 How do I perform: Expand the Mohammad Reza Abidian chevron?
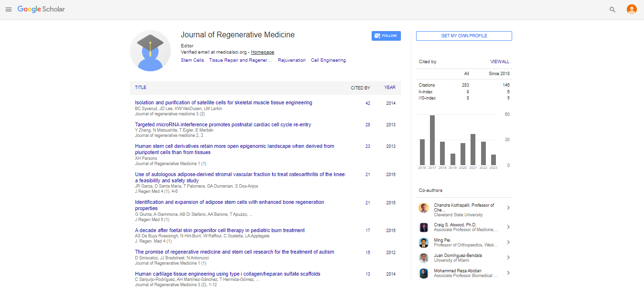coord(508,273)
